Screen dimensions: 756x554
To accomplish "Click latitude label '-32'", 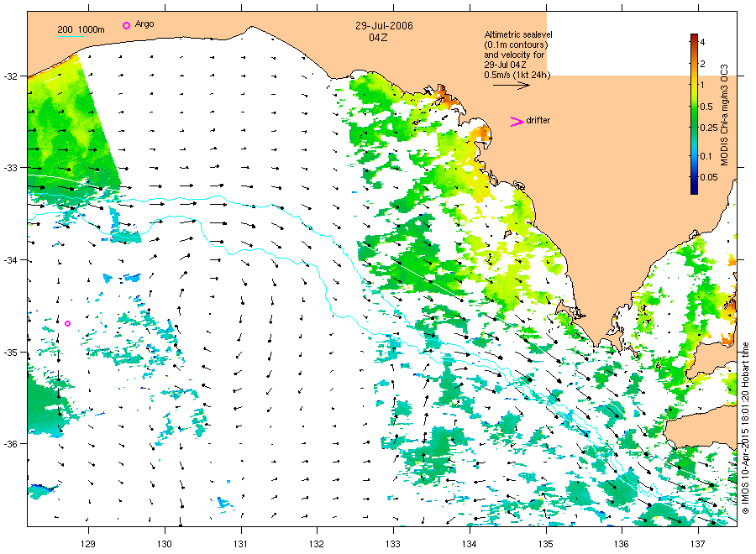I will pyautogui.click(x=11, y=76).
